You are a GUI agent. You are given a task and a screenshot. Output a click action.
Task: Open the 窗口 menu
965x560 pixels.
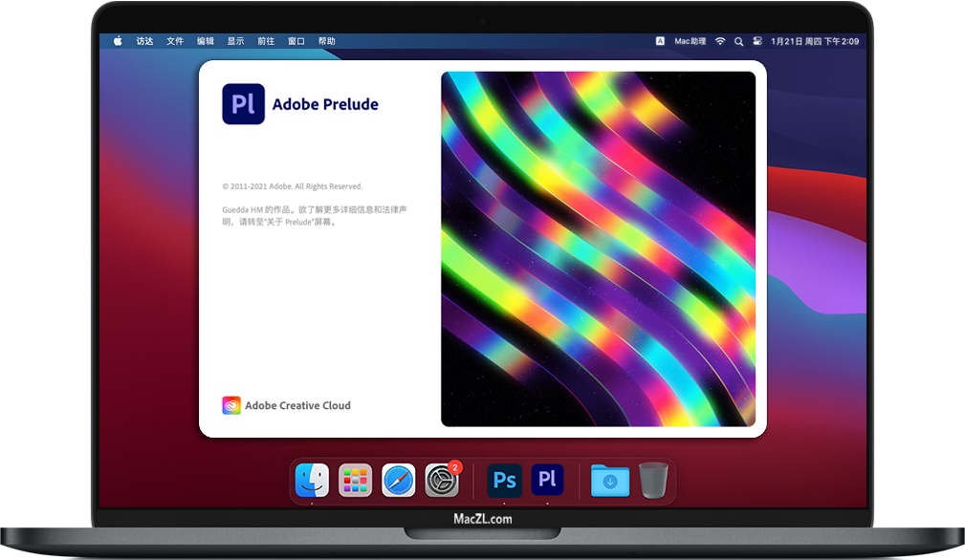click(296, 41)
